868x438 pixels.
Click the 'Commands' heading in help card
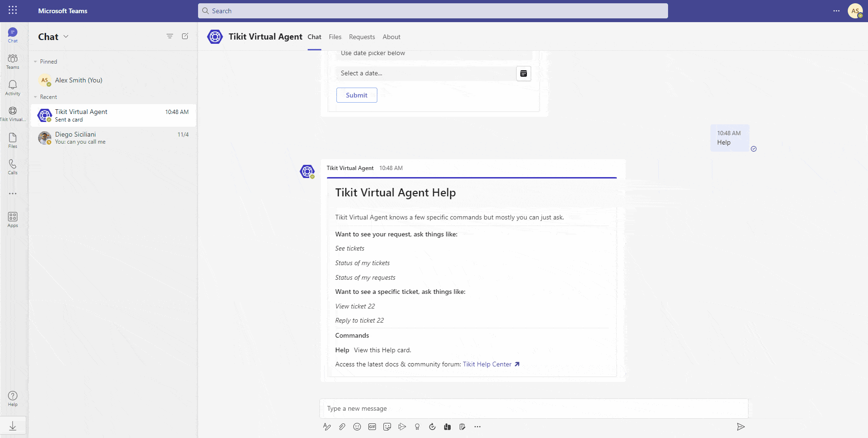[352, 335]
